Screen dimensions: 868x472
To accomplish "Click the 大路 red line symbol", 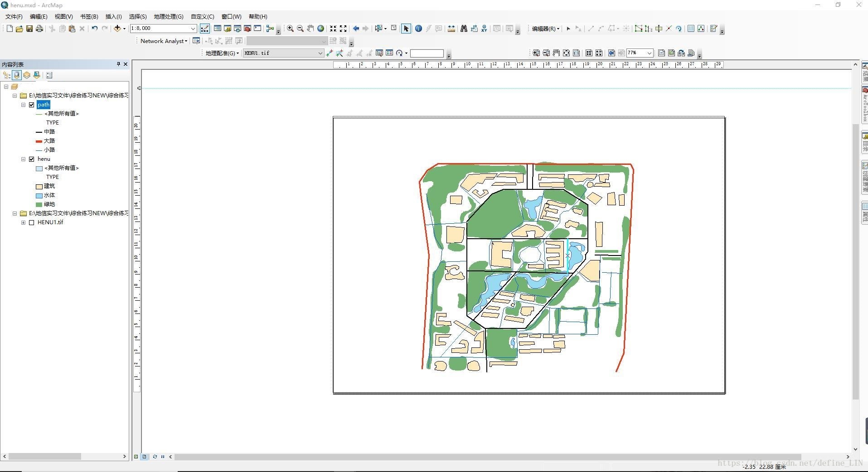I will coord(39,141).
